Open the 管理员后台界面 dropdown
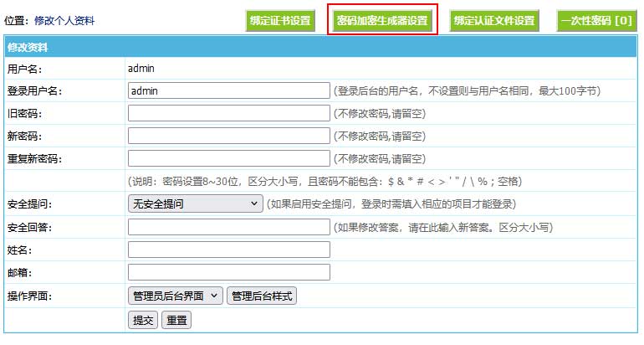Viewport: 644px width, 345px height. [175, 296]
